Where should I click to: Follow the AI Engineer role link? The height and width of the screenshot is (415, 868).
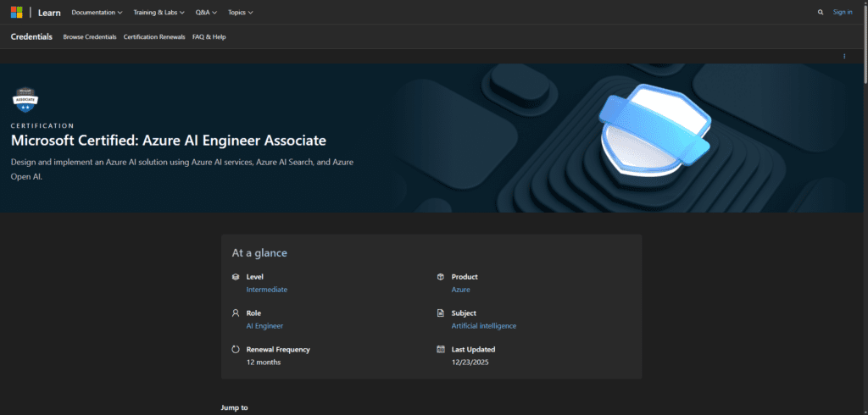point(264,326)
